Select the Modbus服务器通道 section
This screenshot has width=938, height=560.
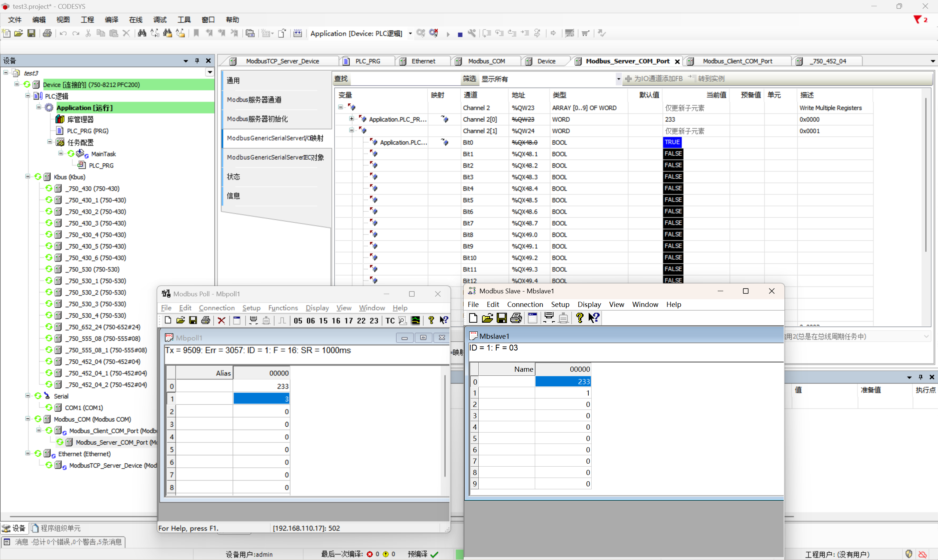[x=254, y=100]
